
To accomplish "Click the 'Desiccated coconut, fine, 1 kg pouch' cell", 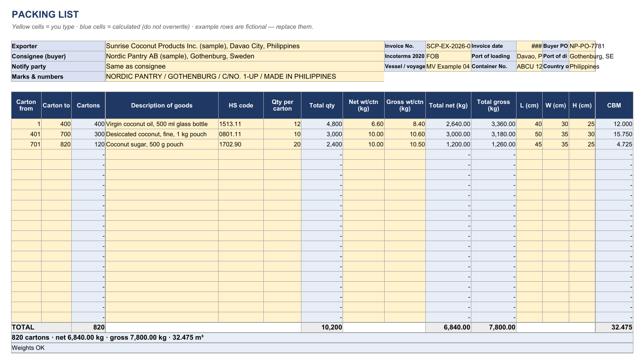I will [x=162, y=134].
